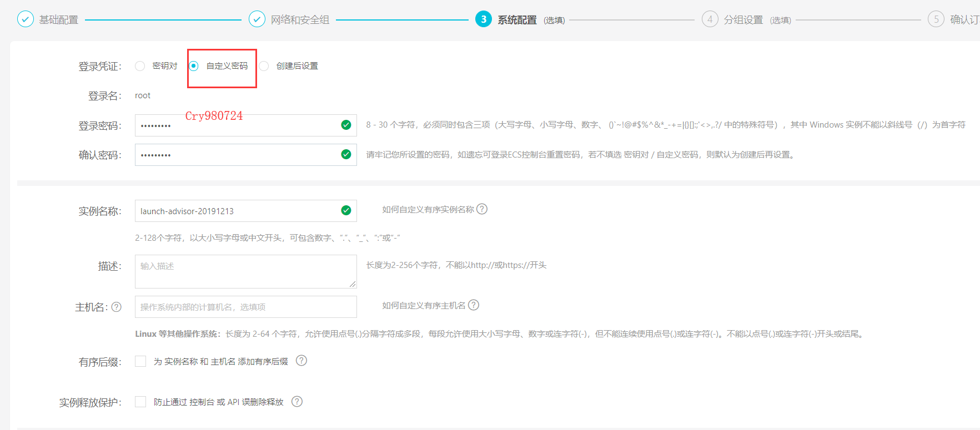Viewport: 980px width, 430px height.
Task: Click the 登录凭证 label
Action: coord(100,67)
